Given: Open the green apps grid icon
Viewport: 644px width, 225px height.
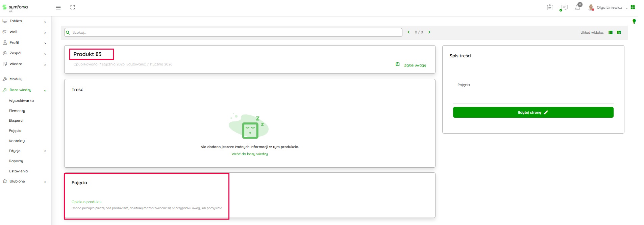Looking at the screenshot, I should (633, 7).
